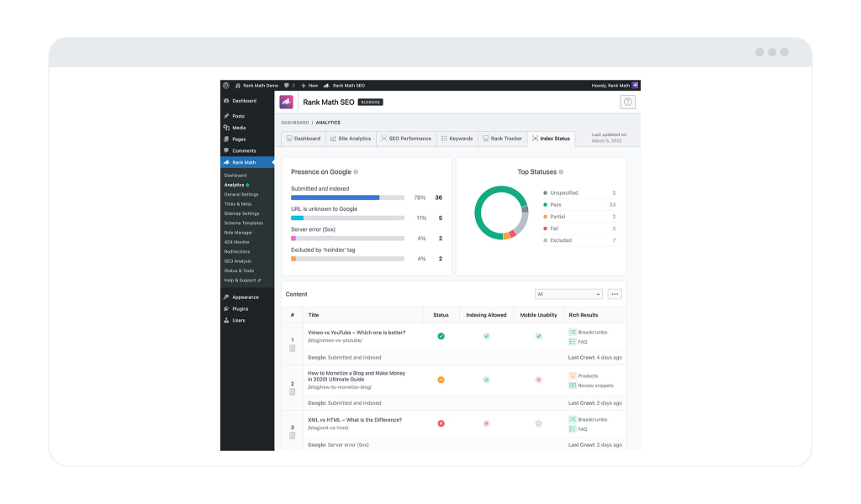This screenshot has height=504, width=861.
Task: Open the help question mark button
Action: coord(627,102)
